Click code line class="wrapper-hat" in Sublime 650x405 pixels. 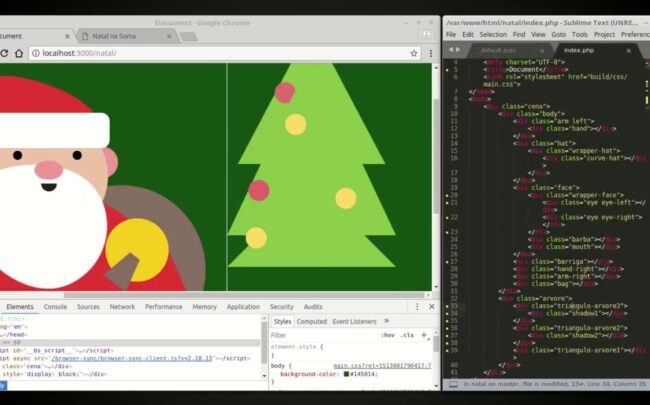tap(574, 150)
